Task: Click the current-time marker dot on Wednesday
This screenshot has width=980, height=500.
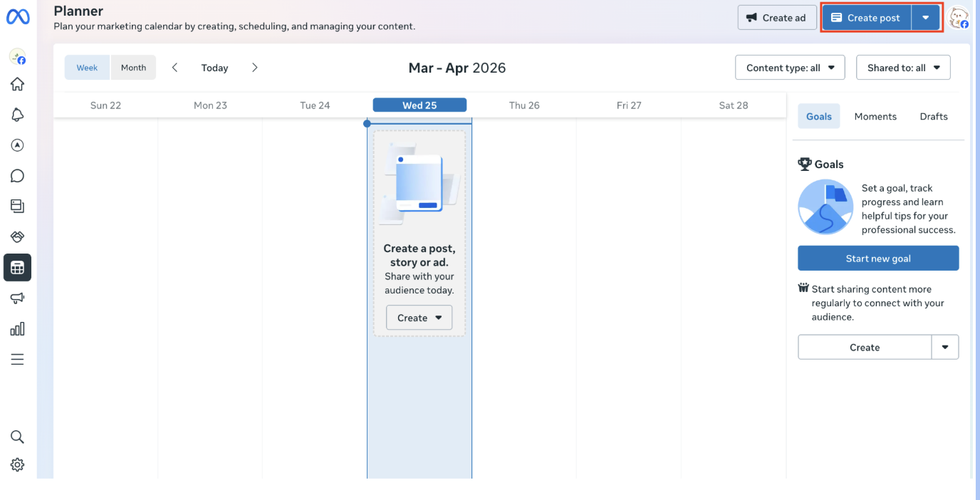Action: (367, 123)
